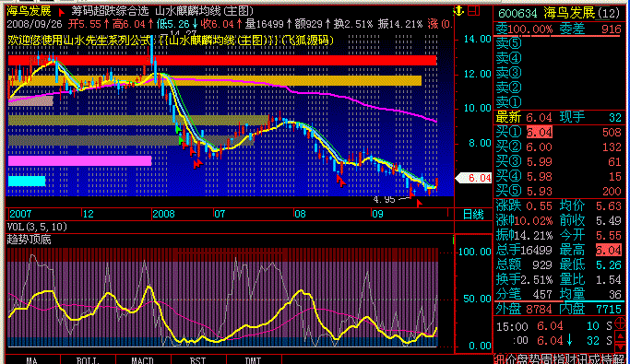Click the 2008 year label on the time axis
Viewport: 630px width, 364px height.
[163, 214]
